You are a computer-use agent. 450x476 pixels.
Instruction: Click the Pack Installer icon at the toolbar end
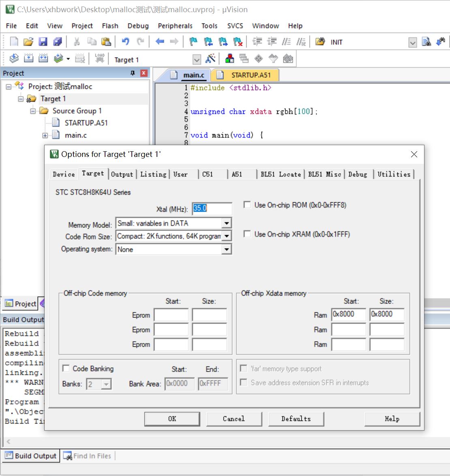(288, 58)
